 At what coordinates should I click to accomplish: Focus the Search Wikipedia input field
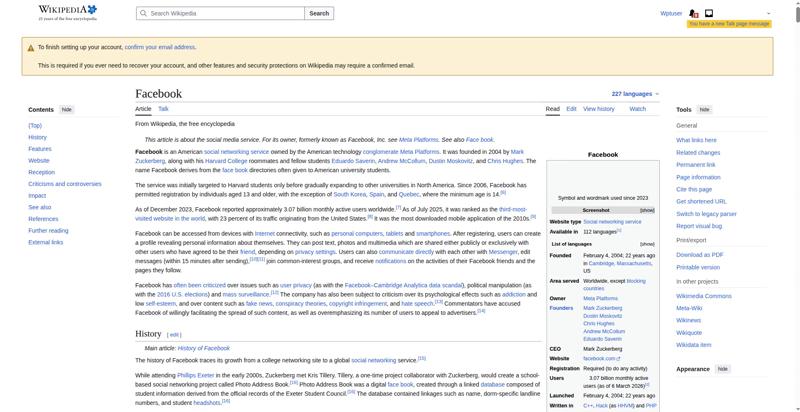pyautogui.click(x=220, y=13)
